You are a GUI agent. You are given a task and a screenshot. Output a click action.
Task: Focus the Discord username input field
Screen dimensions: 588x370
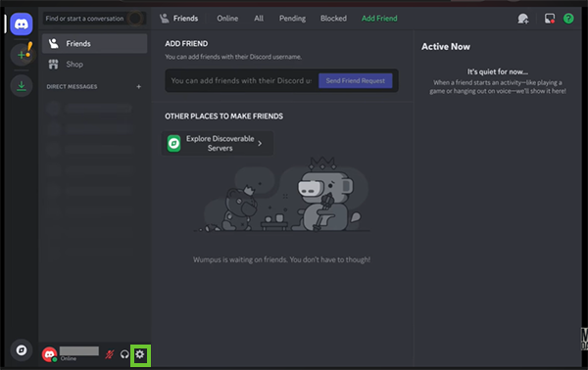[241, 80]
